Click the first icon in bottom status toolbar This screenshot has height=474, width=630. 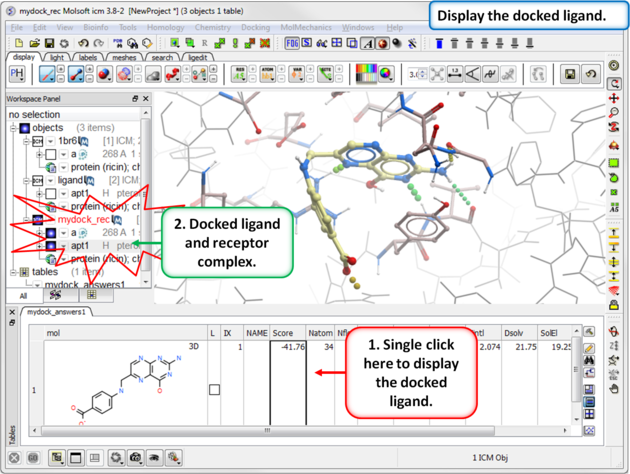click(12, 458)
